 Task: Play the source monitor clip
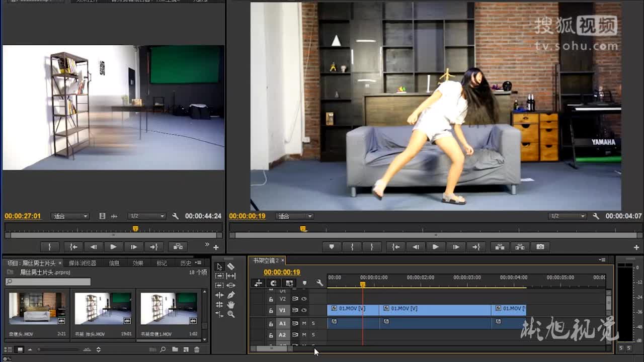tap(113, 247)
